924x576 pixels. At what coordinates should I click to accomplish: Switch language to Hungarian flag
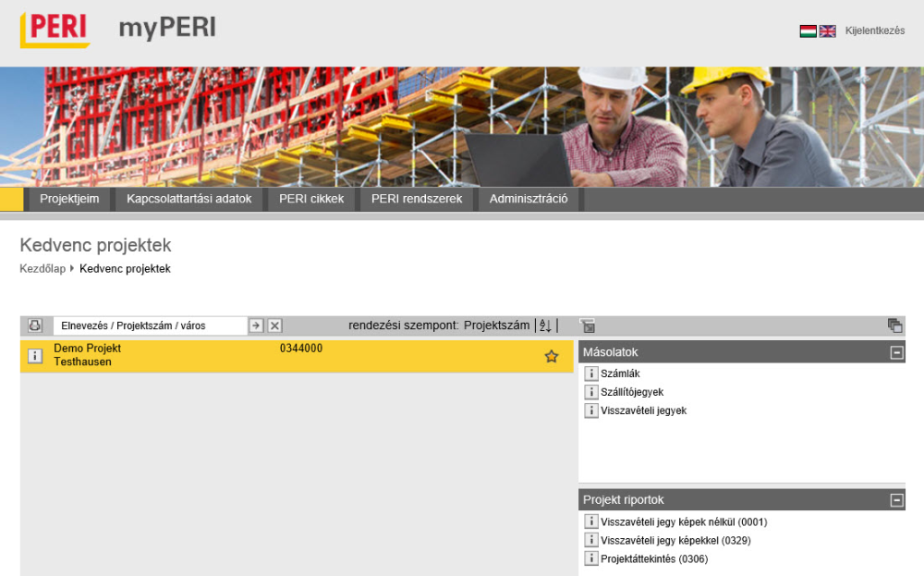pyautogui.click(x=808, y=31)
